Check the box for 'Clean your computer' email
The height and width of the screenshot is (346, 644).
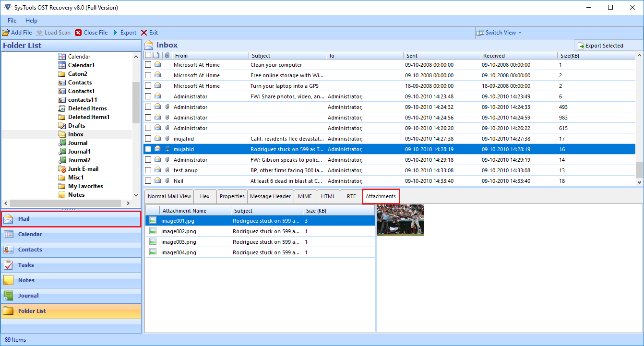[x=148, y=65]
